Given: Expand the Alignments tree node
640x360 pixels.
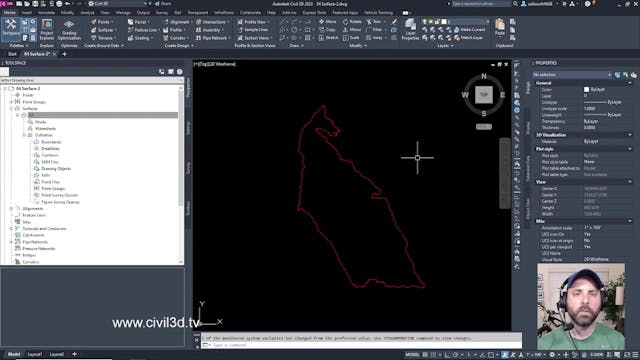Looking at the screenshot, I should [x=11, y=209].
